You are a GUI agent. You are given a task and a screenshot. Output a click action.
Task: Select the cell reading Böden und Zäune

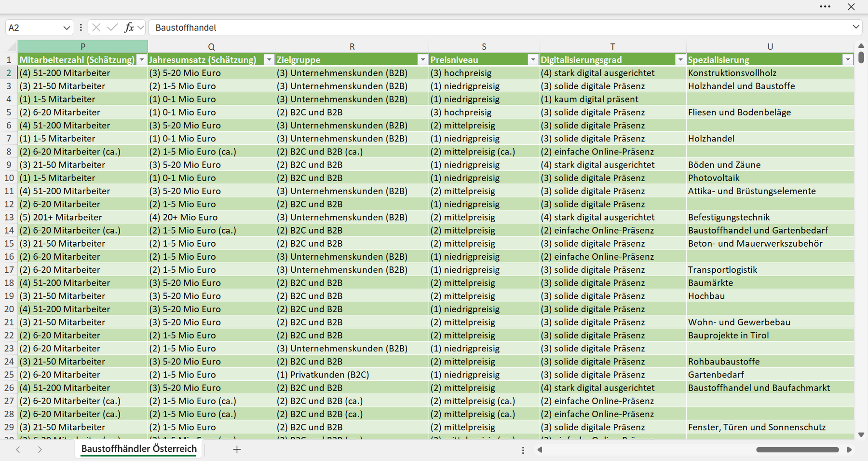pyautogui.click(x=770, y=165)
